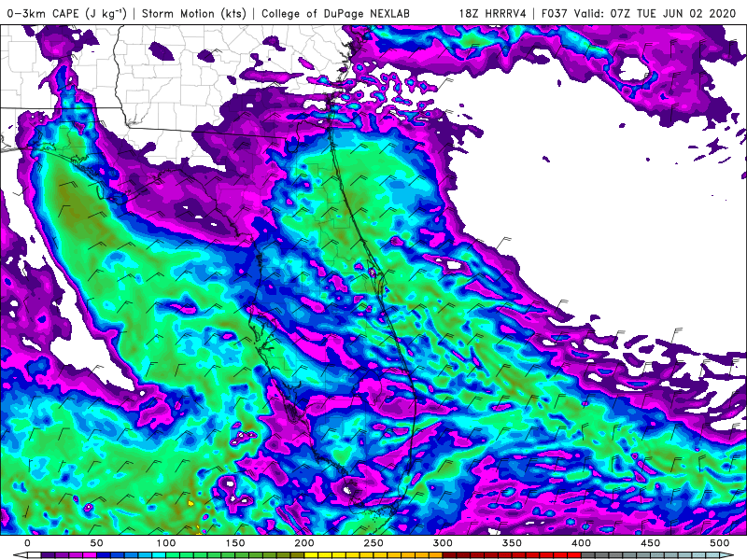Click the color scale label "500"
This screenshot has width=747, height=560.
coord(719,543)
